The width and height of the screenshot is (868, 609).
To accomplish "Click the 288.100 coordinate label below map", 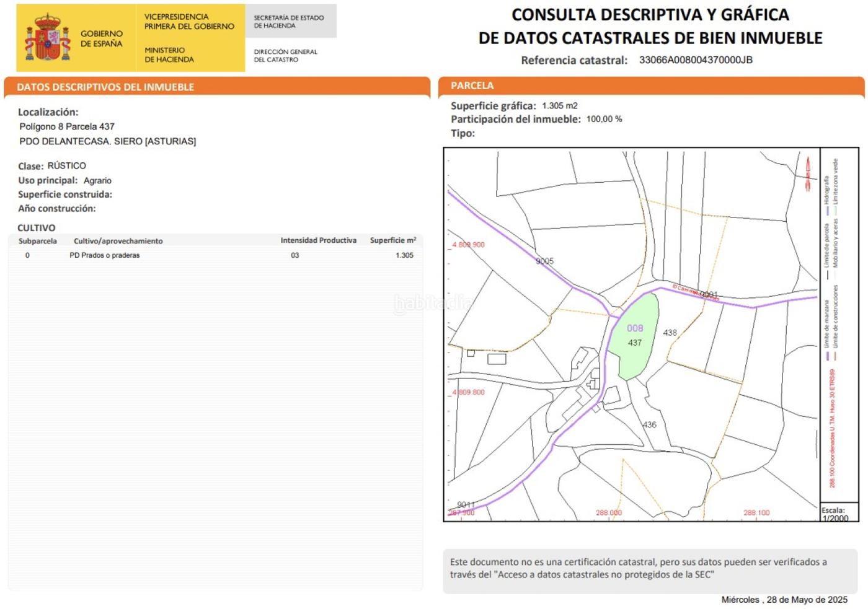I will point(756,513).
